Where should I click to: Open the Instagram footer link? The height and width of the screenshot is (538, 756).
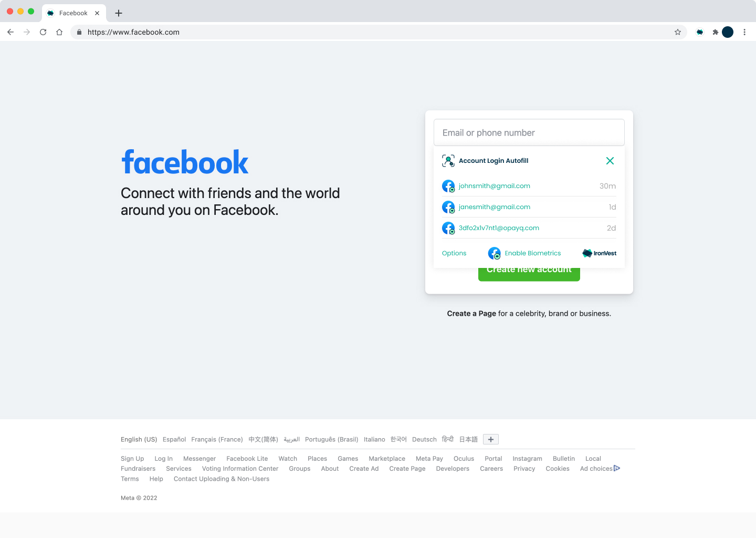click(527, 459)
